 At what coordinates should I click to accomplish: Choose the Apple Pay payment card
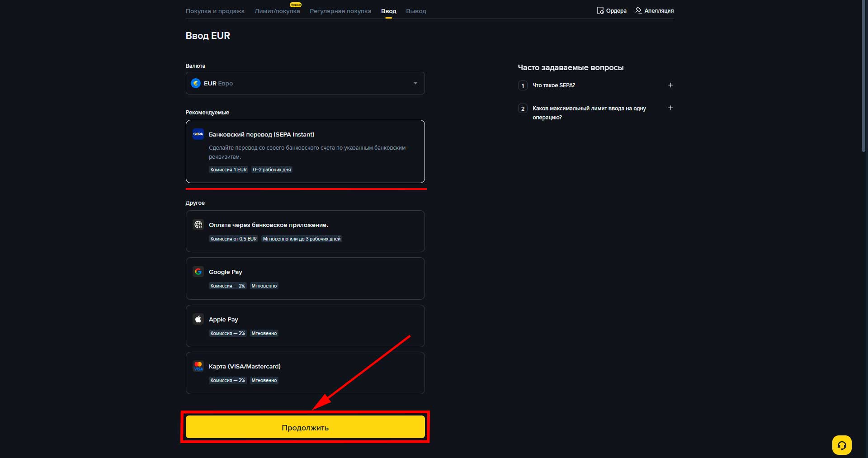[x=305, y=326]
